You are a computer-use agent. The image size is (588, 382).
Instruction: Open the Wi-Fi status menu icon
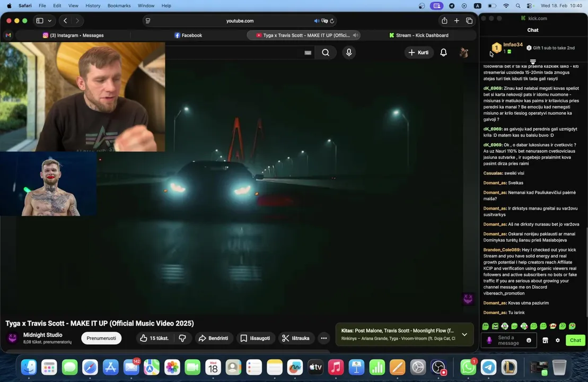[506, 6]
